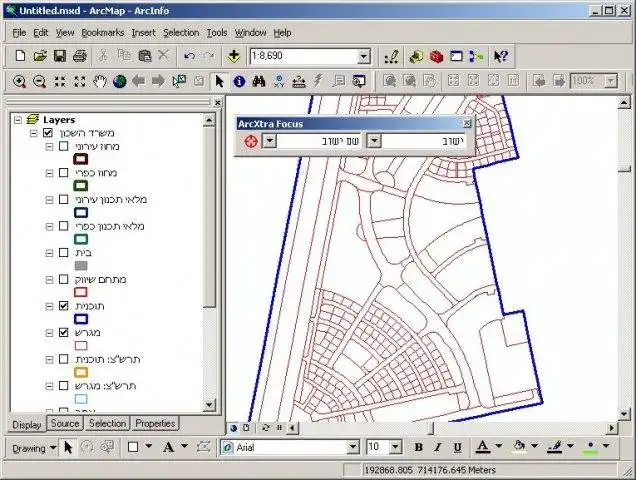Open the Drawing menu dropdown
This screenshot has width=636, height=480.
(x=34, y=448)
